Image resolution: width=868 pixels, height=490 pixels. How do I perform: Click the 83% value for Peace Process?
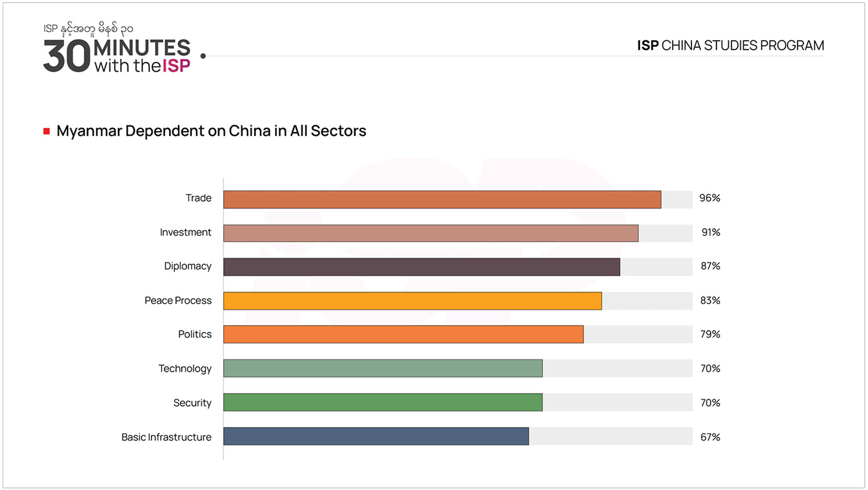[710, 301]
